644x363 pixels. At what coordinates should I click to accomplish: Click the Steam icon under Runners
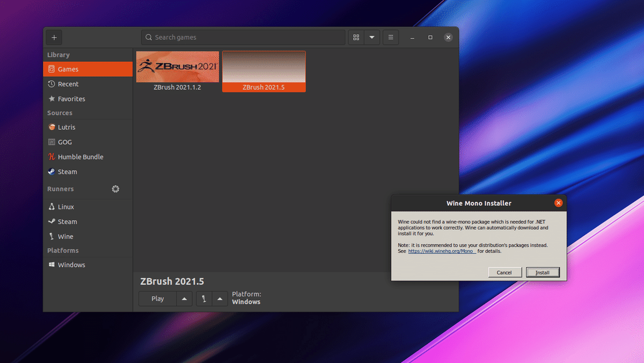coord(52,222)
